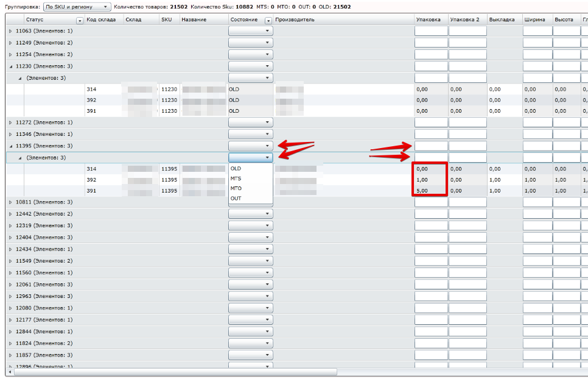Expand group 11549 (Элементов: 2)
Viewport: 588px width, 379px height.
(x=10, y=261)
